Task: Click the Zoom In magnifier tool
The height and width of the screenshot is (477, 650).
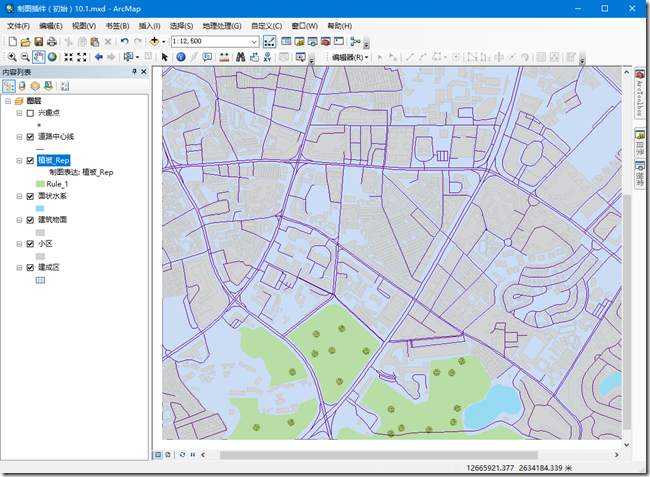Action: coord(11,57)
